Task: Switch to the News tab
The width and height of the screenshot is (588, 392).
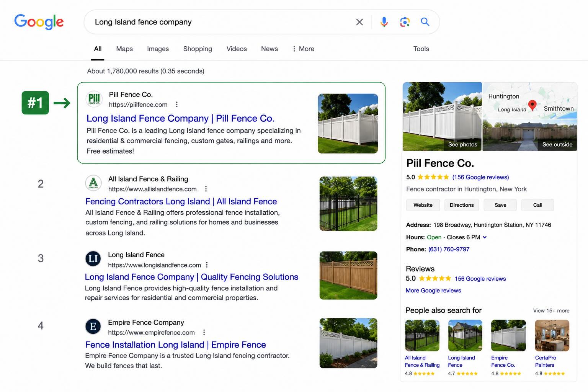Action: click(269, 49)
